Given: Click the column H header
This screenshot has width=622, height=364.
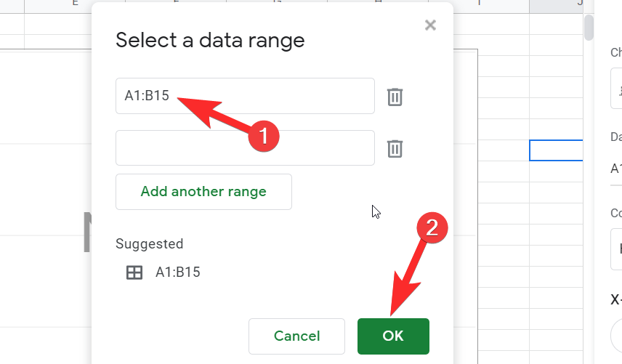Looking at the screenshot, I should point(378,4).
